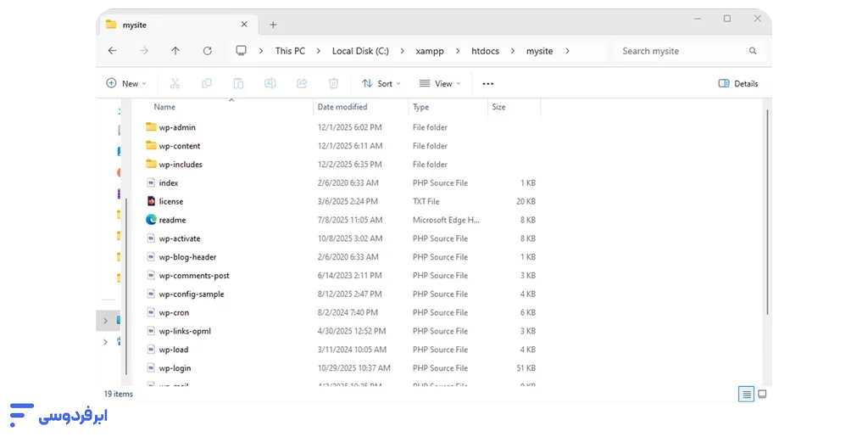Expand chevron after xampp in path
Viewport: 868px width, 437px height.
tap(458, 51)
